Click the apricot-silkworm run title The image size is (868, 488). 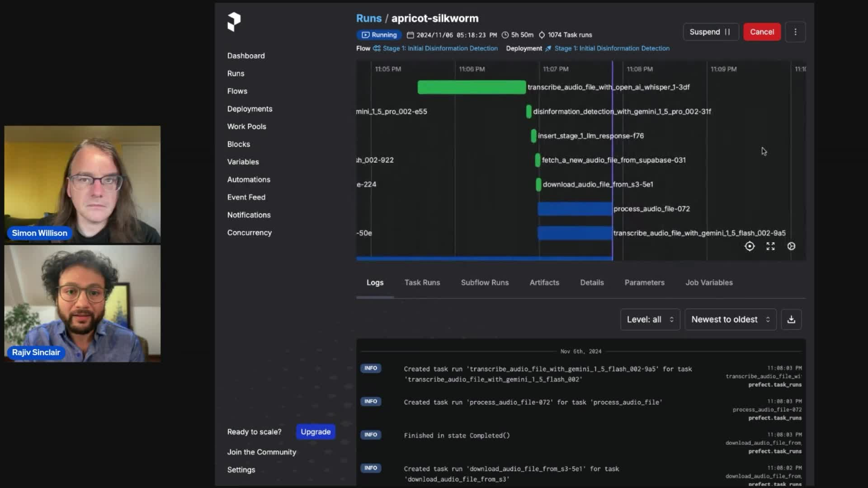tap(434, 19)
